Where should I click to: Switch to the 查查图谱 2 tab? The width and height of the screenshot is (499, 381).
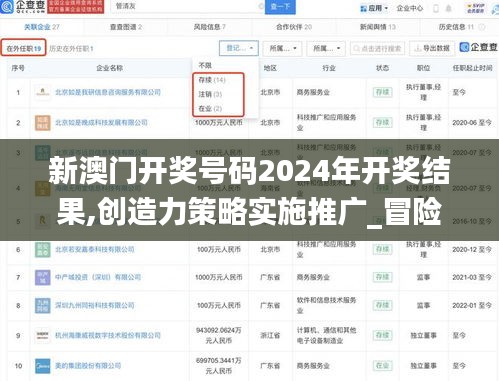[126, 27]
